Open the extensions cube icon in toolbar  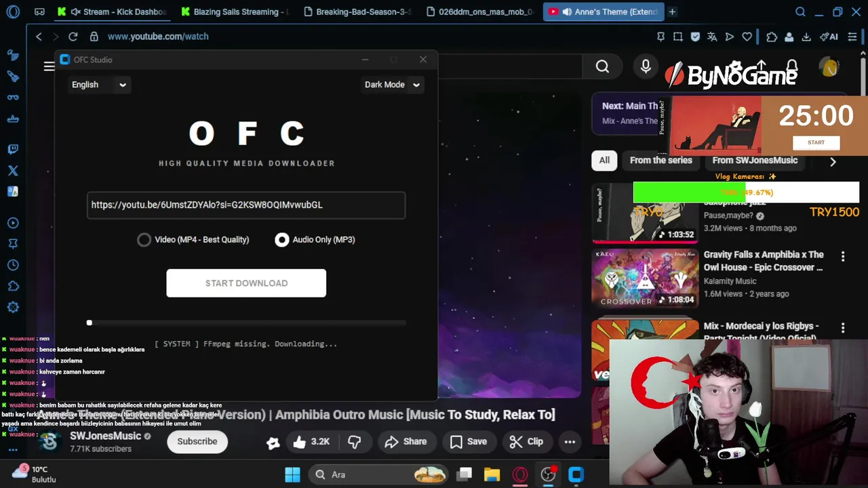[772, 37]
